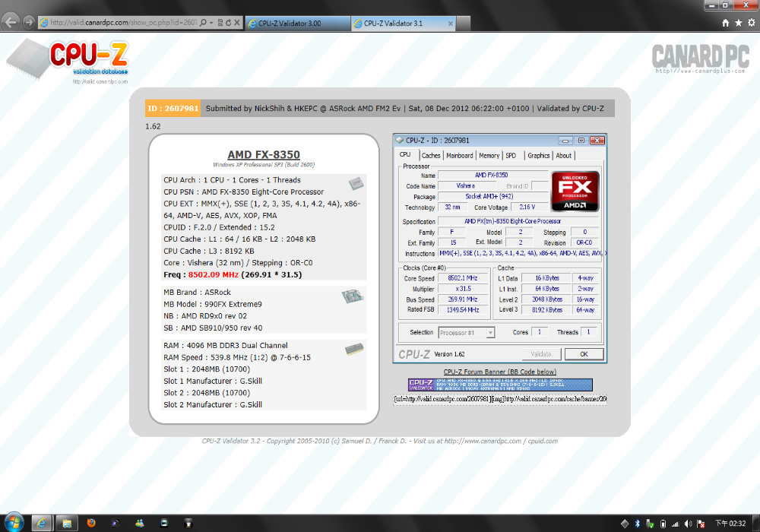This screenshot has height=532, width=760.
Task: Open the address bar autocomplete dropdown arrow
Action: pyautogui.click(x=211, y=22)
